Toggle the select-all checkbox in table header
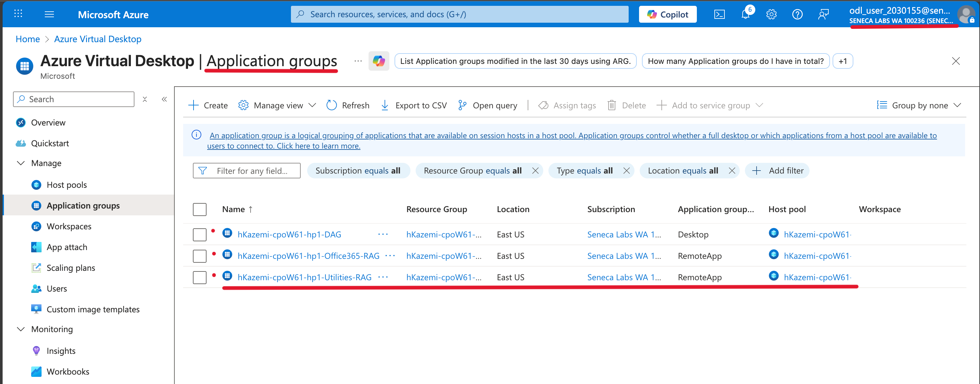 pos(199,209)
